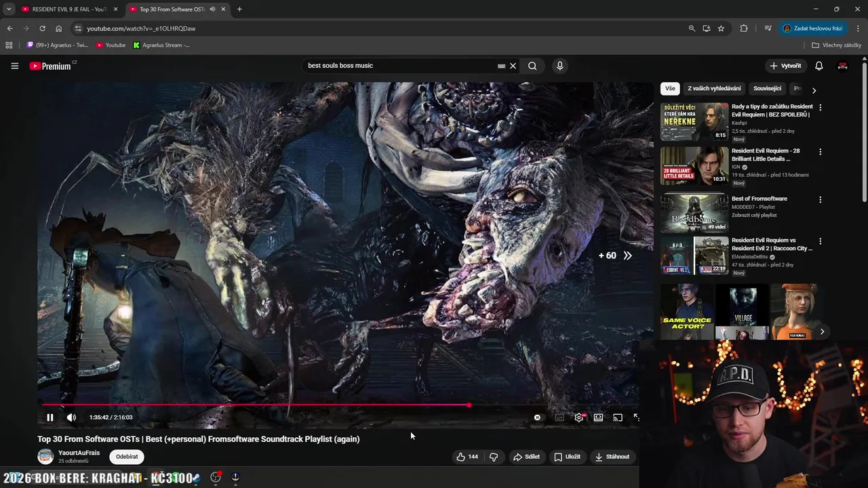Mute the 'Top 30 From Software OSTs' tab audio
Screen dimensions: 868x488
(212, 9)
